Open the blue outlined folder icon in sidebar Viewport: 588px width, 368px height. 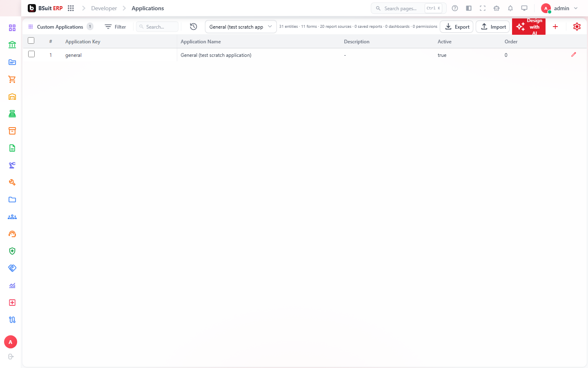click(12, 200)
